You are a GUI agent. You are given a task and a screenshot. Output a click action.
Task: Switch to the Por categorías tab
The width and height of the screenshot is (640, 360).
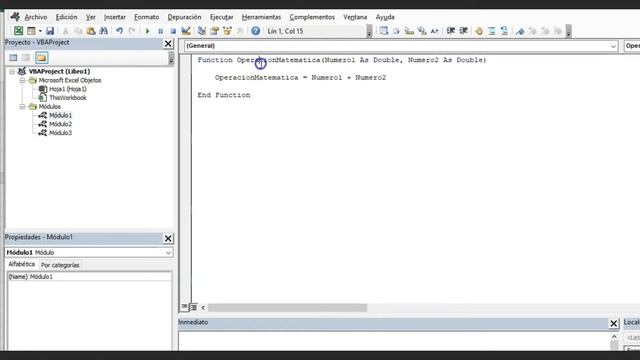point(60,265)
